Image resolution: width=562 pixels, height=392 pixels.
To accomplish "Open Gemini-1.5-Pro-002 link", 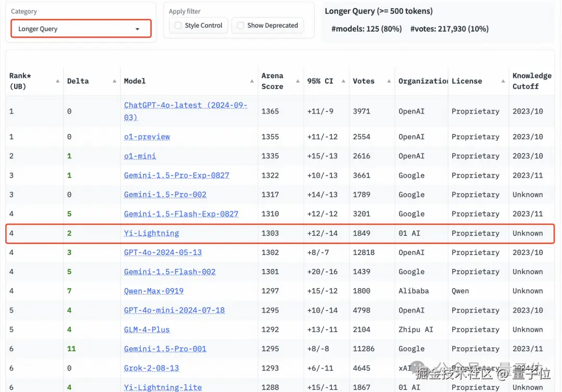I will pyautogui.click(x=165, y=195).
